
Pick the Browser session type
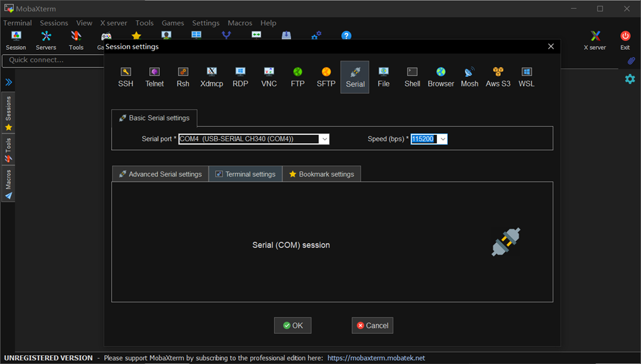pos(441,77)
